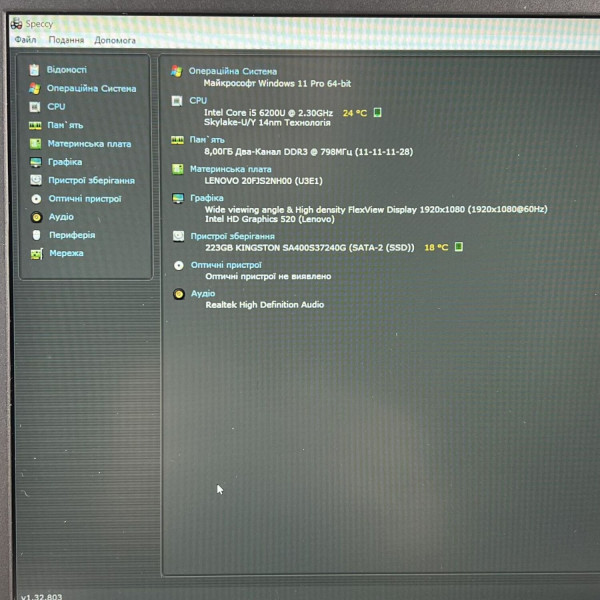Click graphics monitor icon in summary pane
Screen dimensions: 600x600
click(x=178, y=198)
